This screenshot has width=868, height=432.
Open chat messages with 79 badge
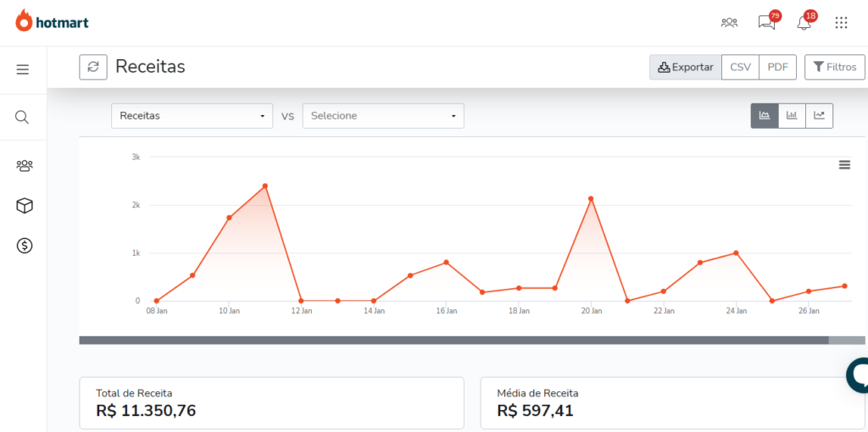click(767, 23)
